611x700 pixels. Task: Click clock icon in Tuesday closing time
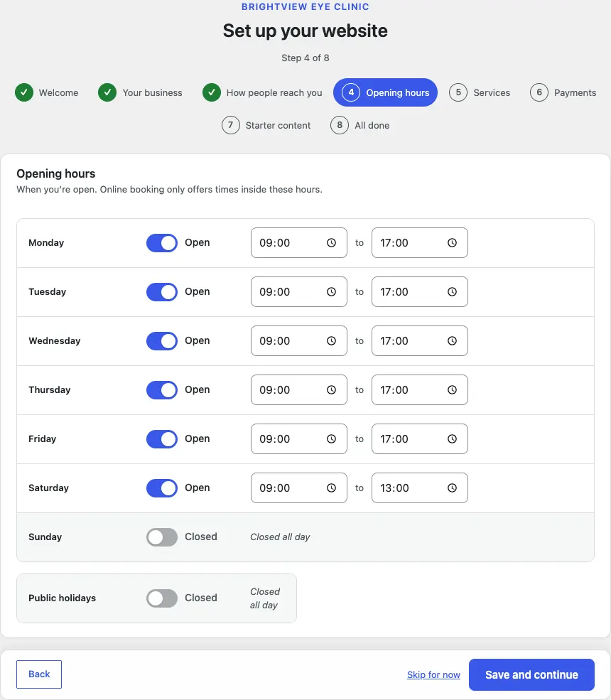pos(452,292)
